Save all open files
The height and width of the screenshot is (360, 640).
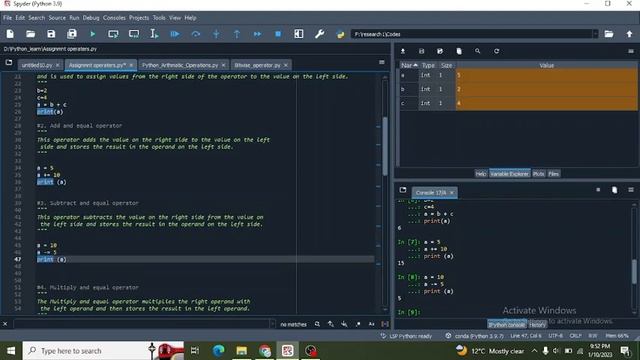coord(72,34)
